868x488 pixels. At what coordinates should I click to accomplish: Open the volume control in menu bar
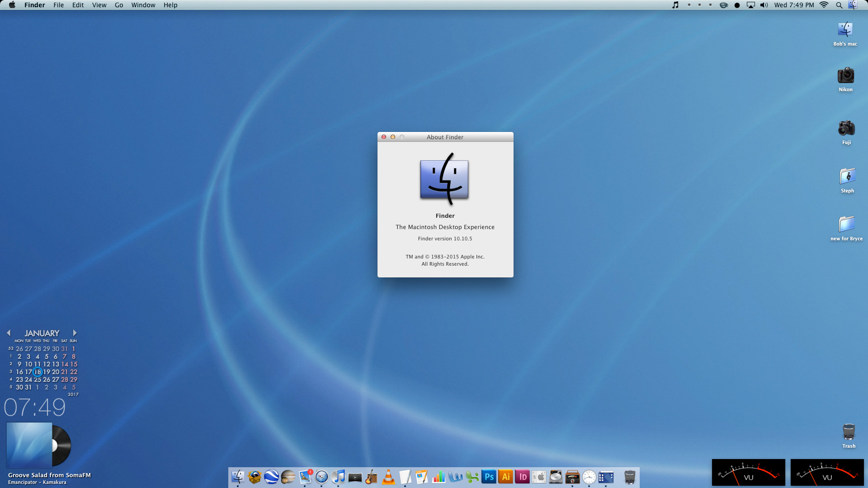click(764, 5)
